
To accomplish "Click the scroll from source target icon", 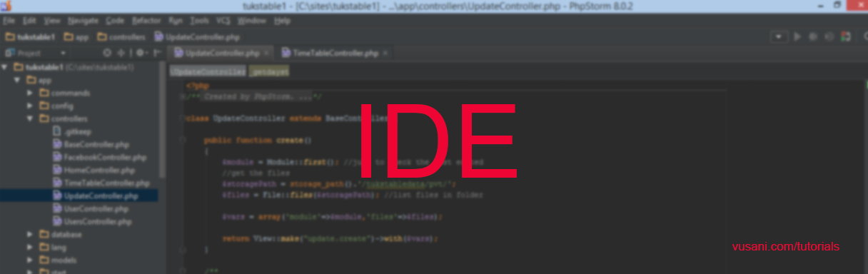I will 107,53.
